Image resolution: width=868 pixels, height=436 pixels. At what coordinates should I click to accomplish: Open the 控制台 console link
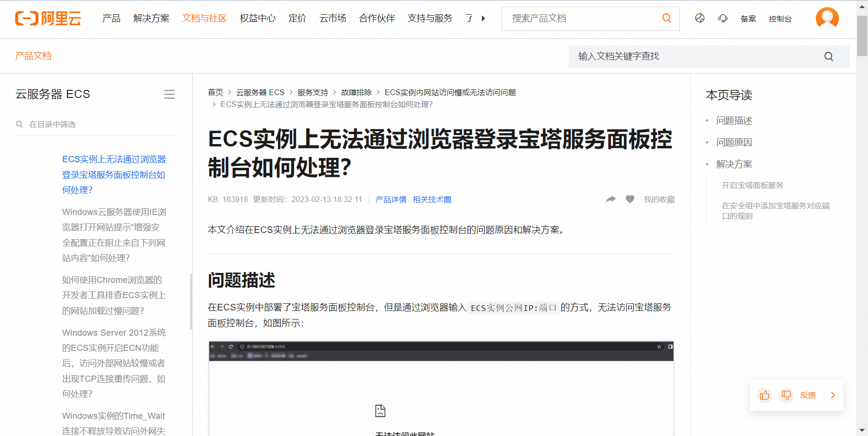(780, 19)
